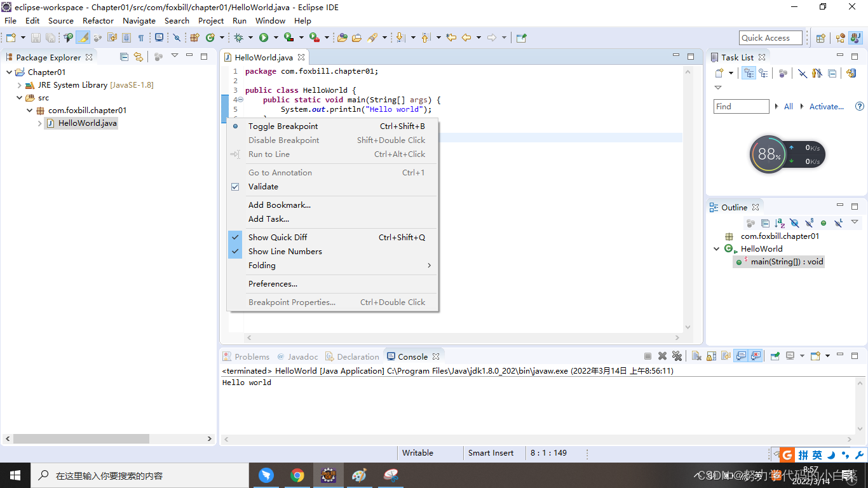This screenshot has height=488, width=868.
Task: Click the Terminate stop icon in Console
Action: coord(648,356)
